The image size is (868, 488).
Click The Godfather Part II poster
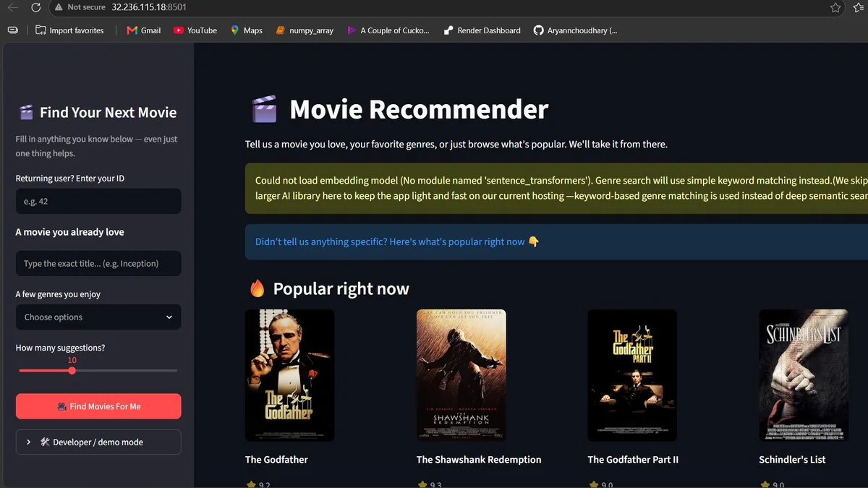pyautogui.click(x=632, y=375)
